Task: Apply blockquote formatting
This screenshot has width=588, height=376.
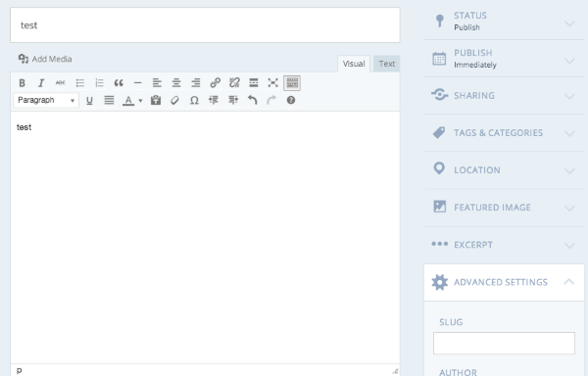Action: point(119,83)
